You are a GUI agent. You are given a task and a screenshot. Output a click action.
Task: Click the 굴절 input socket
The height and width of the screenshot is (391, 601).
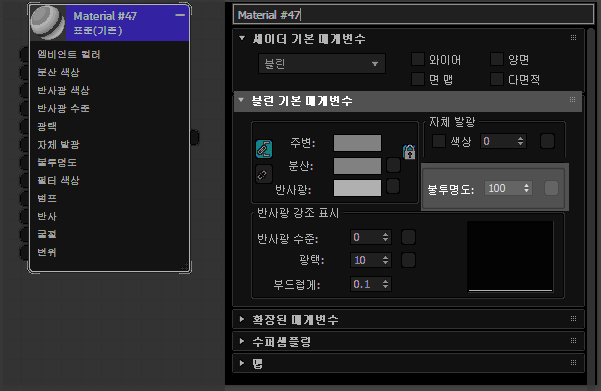click(x=25, y=235)
